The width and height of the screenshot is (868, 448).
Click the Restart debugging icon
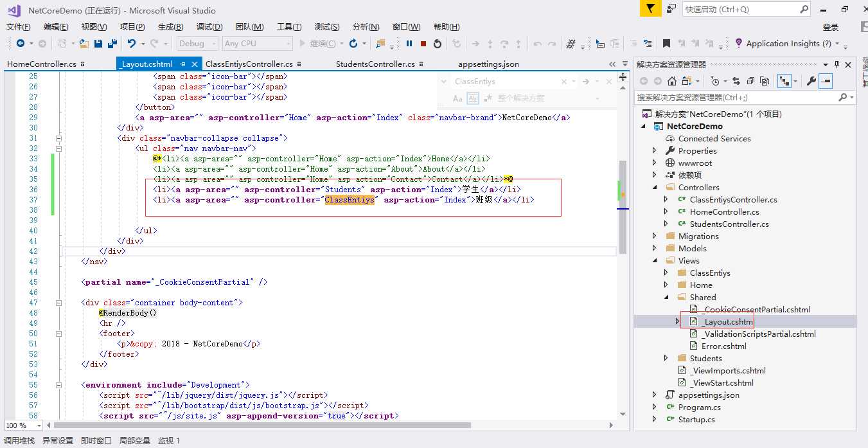tap(438, 44)
